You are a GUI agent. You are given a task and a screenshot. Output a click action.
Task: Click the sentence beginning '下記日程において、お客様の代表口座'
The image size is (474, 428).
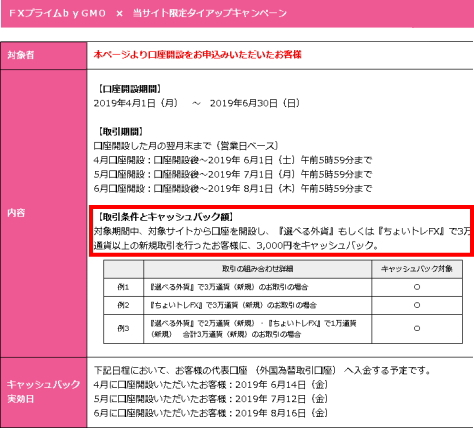[262, 371]
